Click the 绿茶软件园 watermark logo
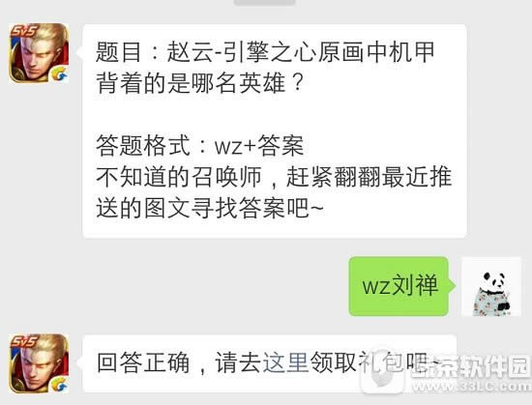 pyautogui.click(x=470, y=367)
